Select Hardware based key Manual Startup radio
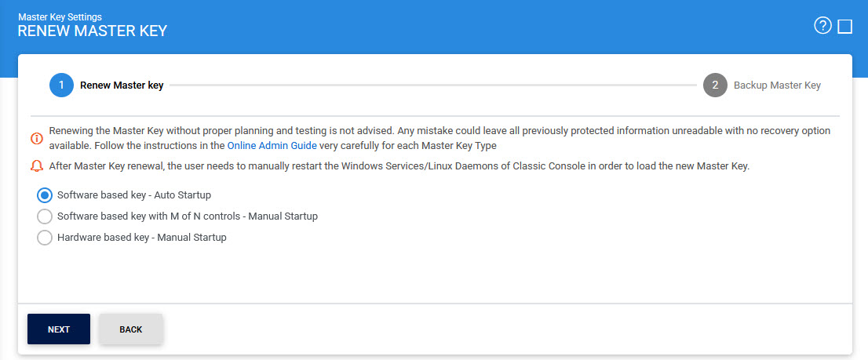The width and height of the screenshot is (868, 360). 45,237
